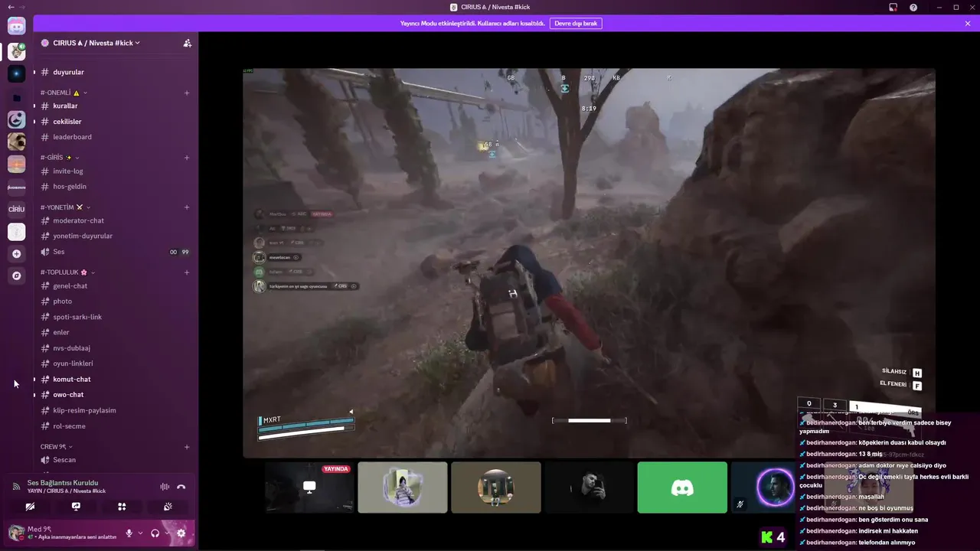Open the soundboard icon in voice panel
The width and height of the screenshot is (980, 551).
point(168,507)
